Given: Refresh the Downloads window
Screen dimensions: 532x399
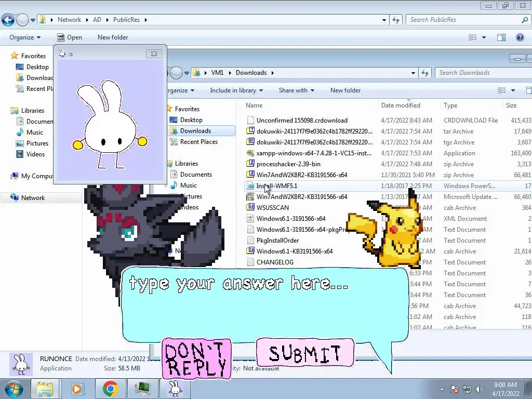Looking at the screenshot, I should (425, 73).
